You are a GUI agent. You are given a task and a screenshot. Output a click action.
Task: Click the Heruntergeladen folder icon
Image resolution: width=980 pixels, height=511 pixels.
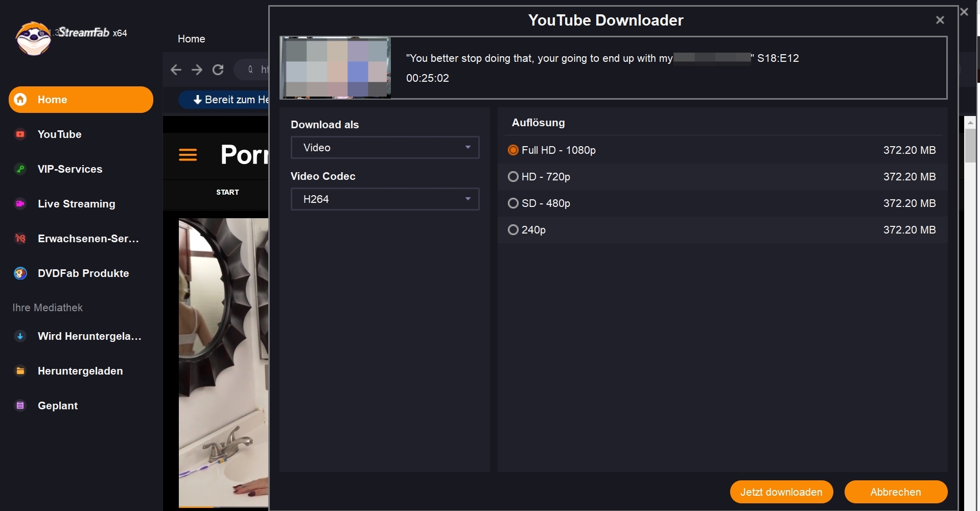tap(20, 371)
